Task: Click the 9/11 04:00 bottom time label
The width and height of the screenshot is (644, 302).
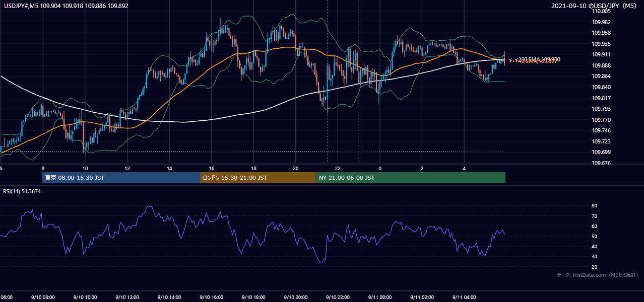Action: (x=464, y=297)
